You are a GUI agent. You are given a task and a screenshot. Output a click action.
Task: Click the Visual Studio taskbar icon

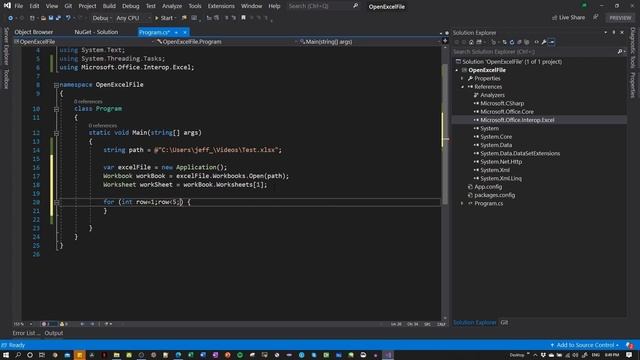(x=388, y=355)
